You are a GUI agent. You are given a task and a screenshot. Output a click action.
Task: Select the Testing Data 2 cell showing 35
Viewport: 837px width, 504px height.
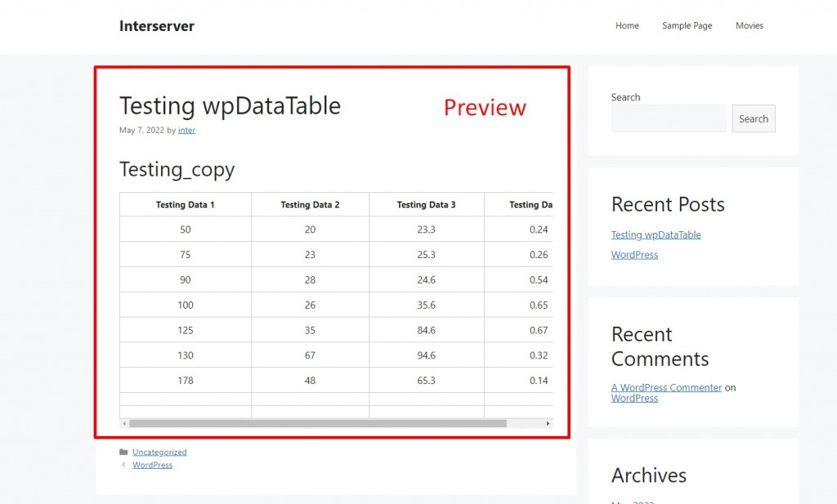pos(310,330)
